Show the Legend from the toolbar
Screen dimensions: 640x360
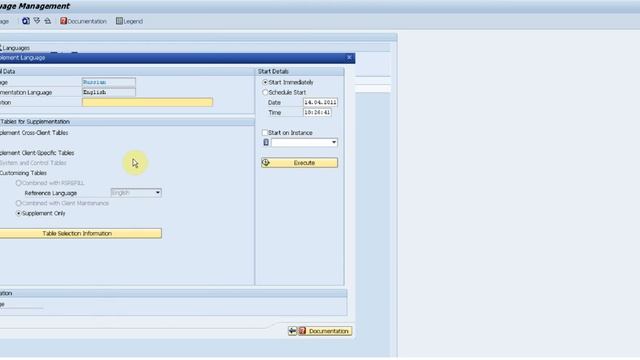[x=129, y=21]
